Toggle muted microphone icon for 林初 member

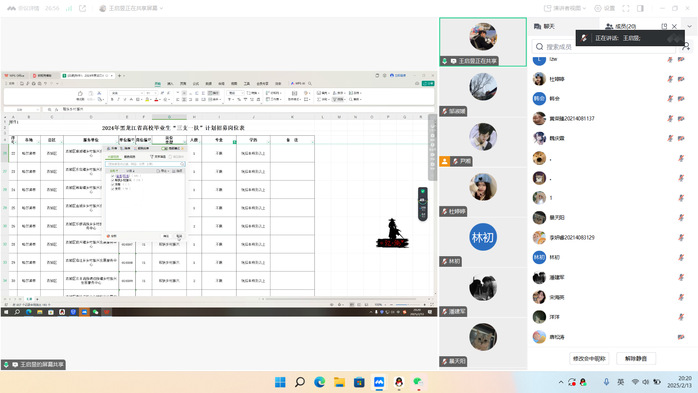(x=681, y=257)
